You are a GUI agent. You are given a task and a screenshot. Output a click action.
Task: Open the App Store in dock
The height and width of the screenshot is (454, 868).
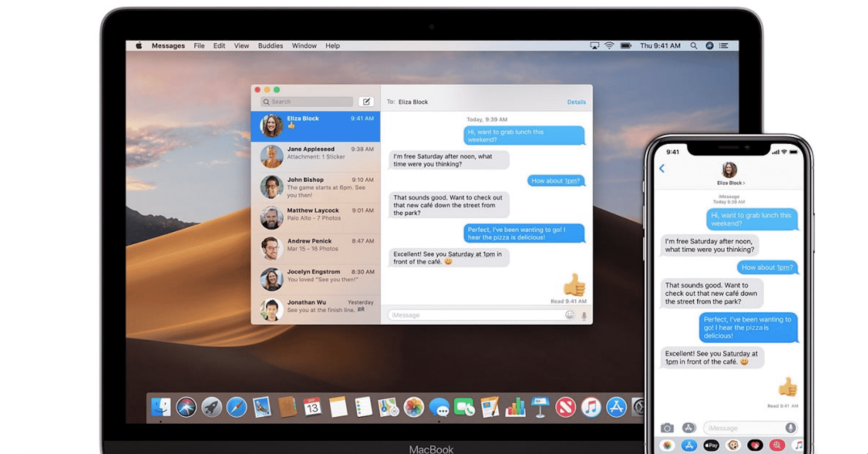tap(616, 407)
